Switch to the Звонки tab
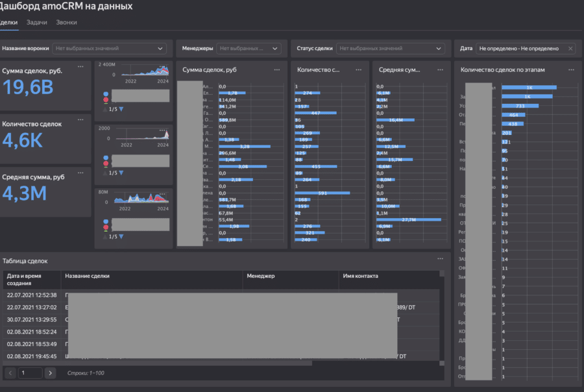This screenshot has width=584, height=392. pyautogui.click(x=66, y=22)
